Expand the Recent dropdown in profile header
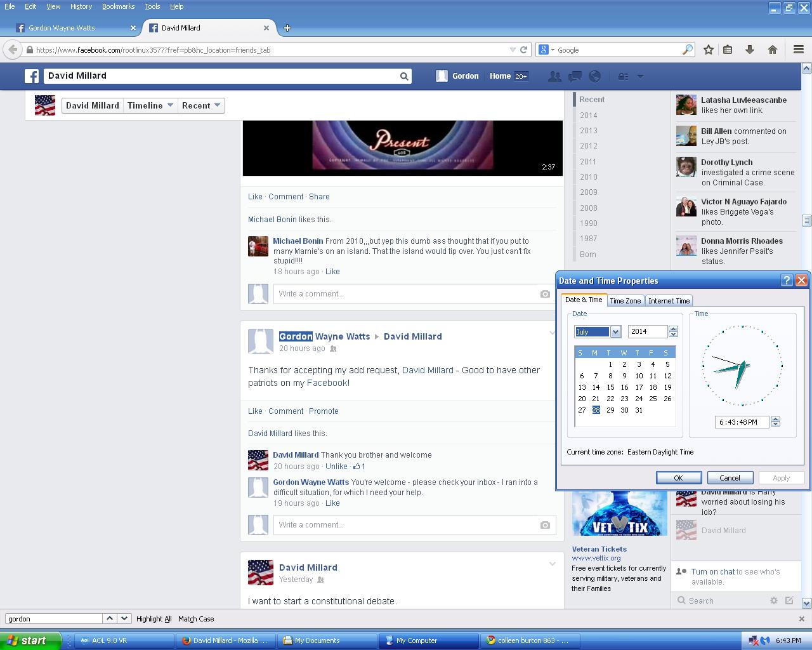The width and height of the screenshot is (812, 650). 201,105
